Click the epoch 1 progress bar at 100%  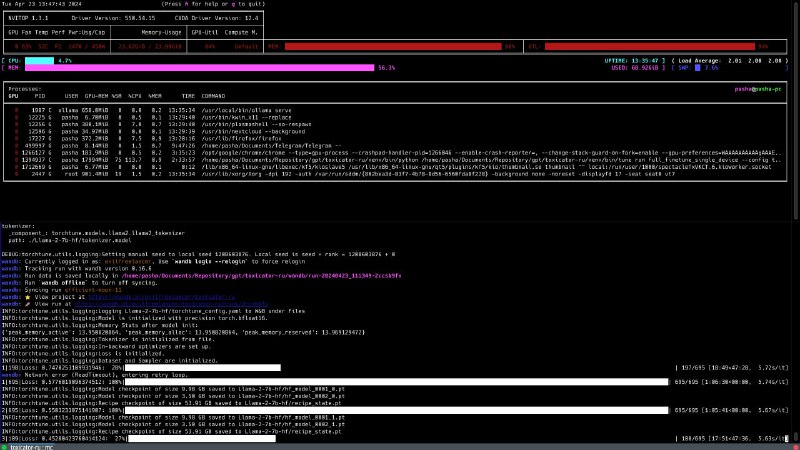coord(396,382)
